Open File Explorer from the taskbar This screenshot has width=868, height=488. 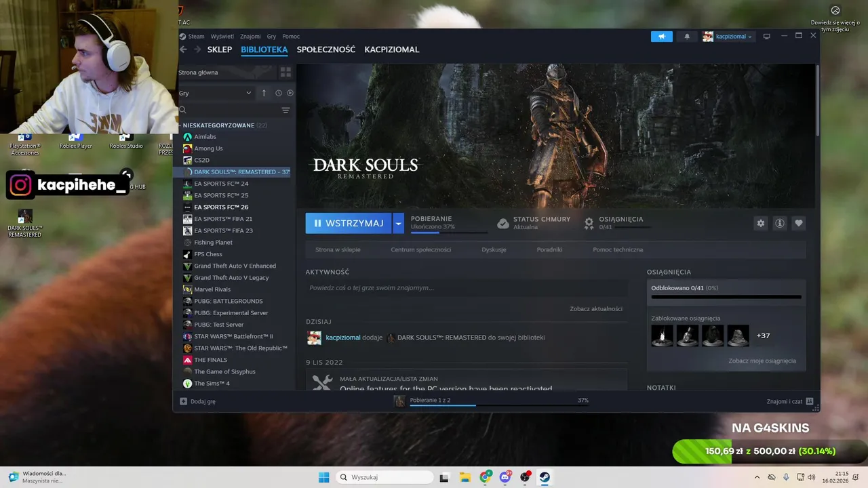(465, 477)
